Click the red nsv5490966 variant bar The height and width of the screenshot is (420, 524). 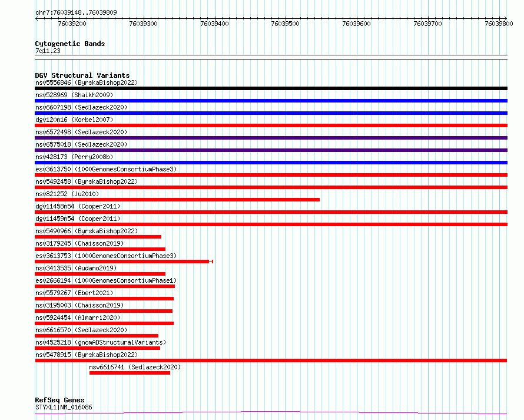98,237
